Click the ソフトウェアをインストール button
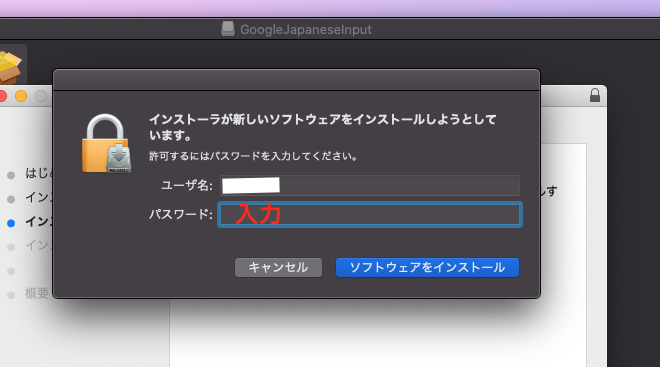Viewport: 660px width, 367px height. click(x=427, y=268)
